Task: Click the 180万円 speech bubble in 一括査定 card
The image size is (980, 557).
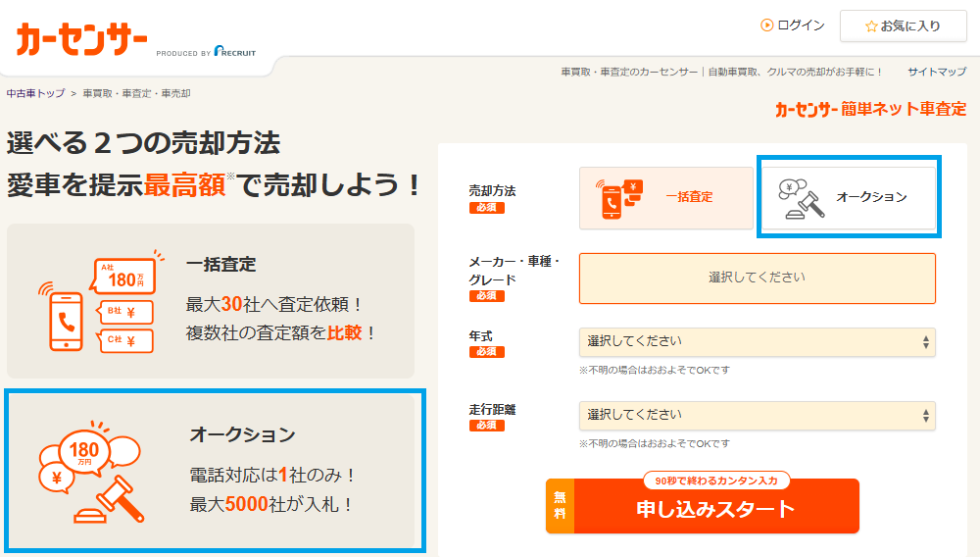Action: tap(125, 276)
